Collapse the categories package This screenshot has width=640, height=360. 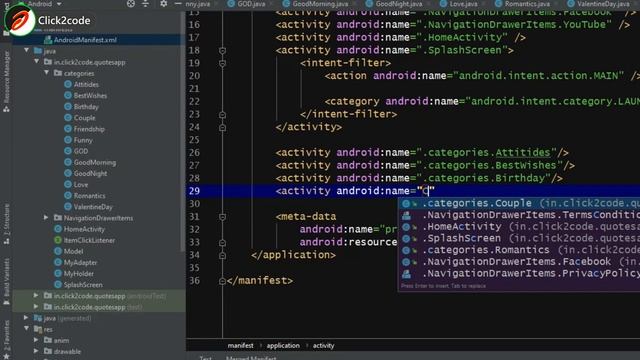tap(47, 73)
